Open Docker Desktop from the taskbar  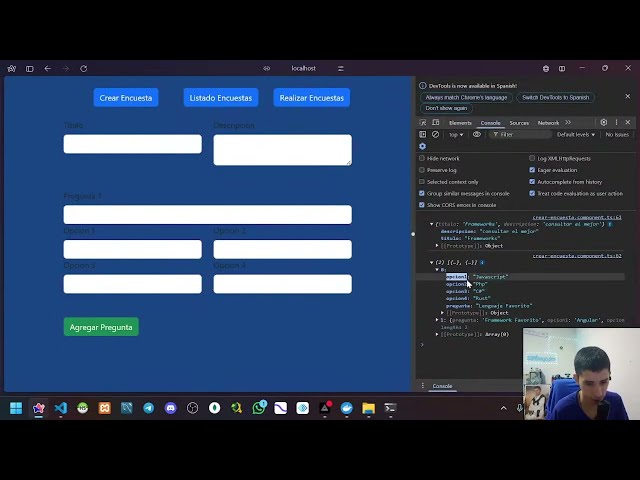tap(347, 408)
